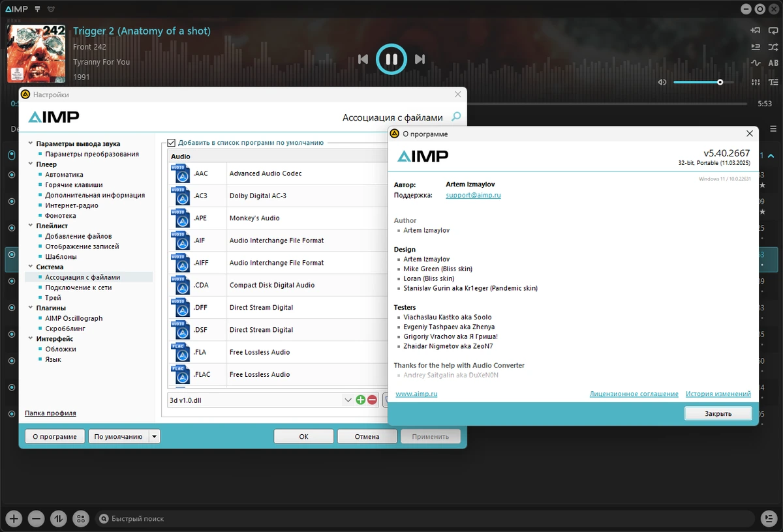Click the .FLA file type icon

(180, 352)
